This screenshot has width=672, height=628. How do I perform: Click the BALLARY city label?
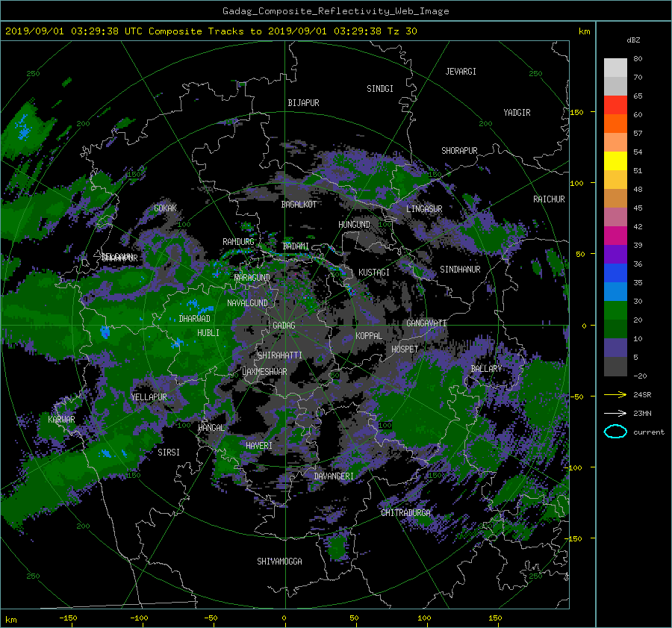pyautogui.click(x=486, y=369)
